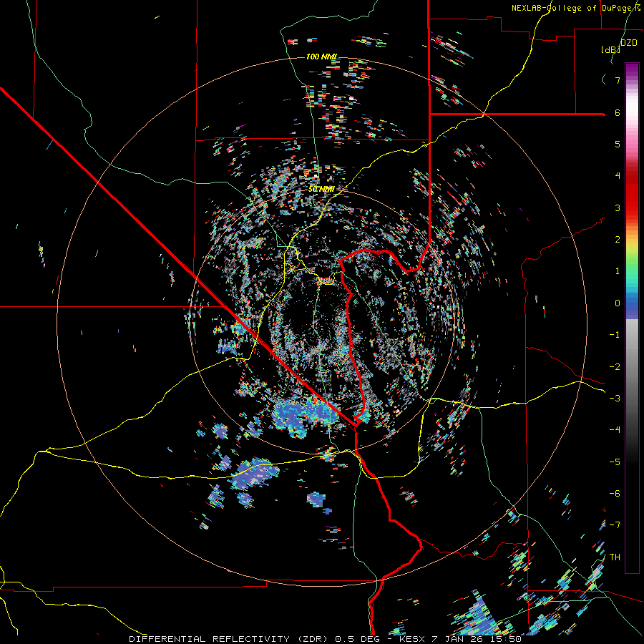Click the [dB] units label

[610, 49]
